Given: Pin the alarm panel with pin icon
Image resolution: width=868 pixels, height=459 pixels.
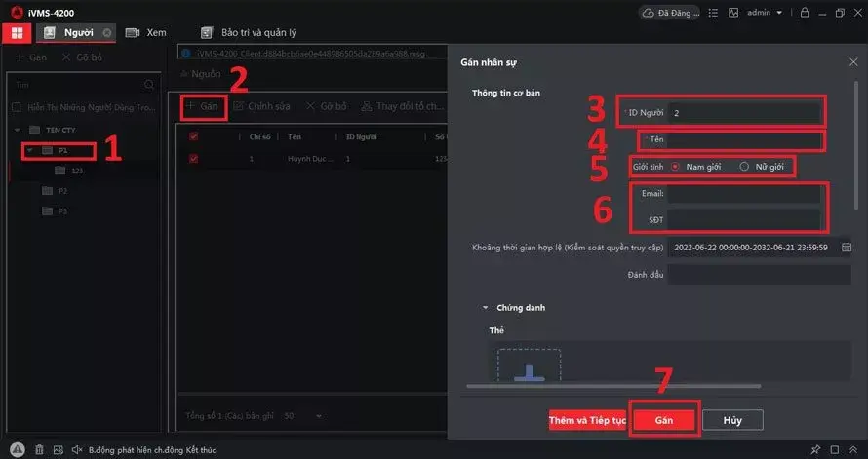Looking at the screenshot, I should pos(815,449).
